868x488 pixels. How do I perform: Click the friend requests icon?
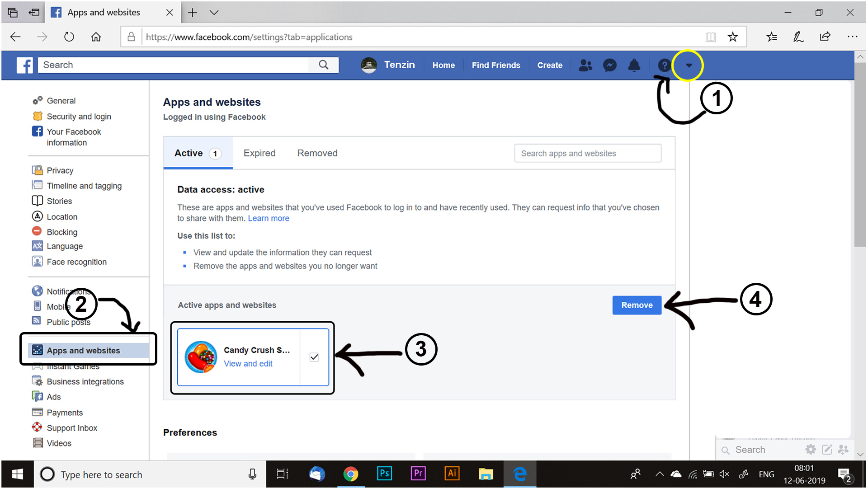coord(585,65)
